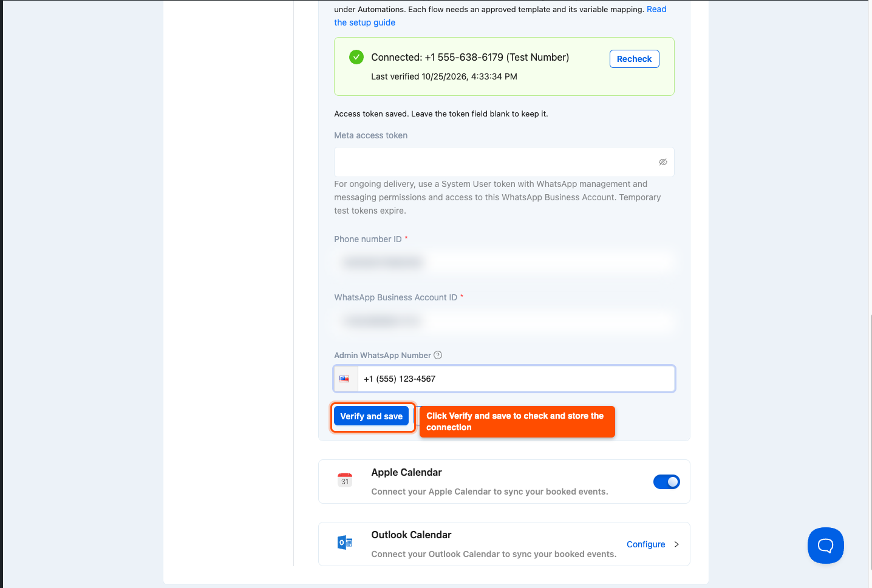Click the 'Access token saved' notice
This screenshot has width=872, height=588.
pyautogui.click(x=441, y=113)
